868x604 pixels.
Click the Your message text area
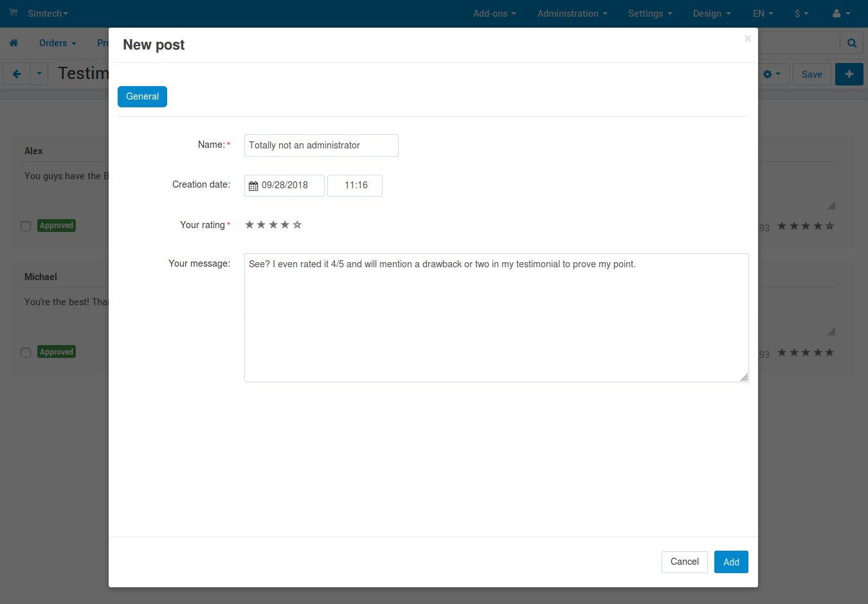[496, 317]
